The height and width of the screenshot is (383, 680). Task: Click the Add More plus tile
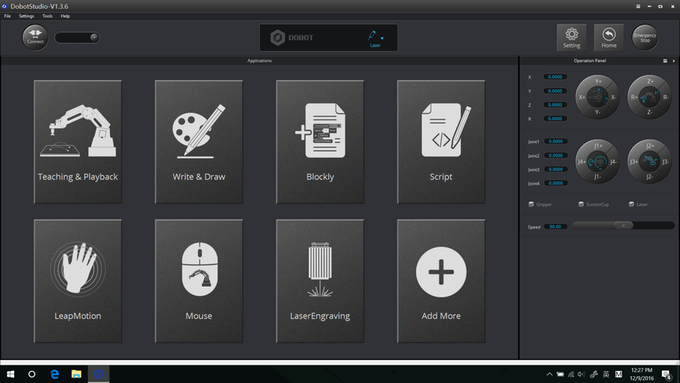441,281
